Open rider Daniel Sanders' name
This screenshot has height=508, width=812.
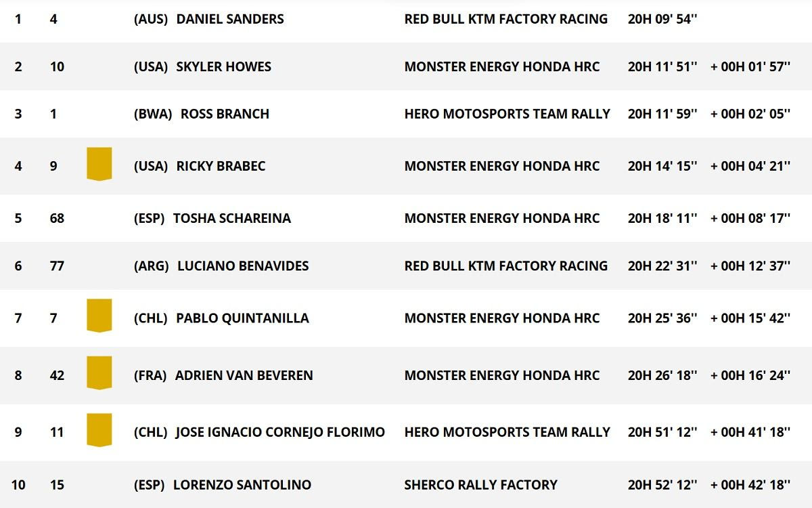[229, 19]
